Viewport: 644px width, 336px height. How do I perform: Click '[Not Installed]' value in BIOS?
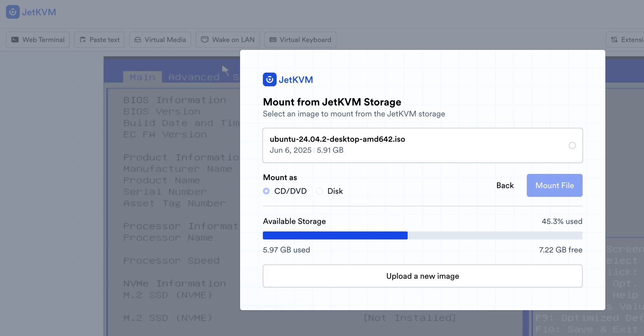[410, 318]
